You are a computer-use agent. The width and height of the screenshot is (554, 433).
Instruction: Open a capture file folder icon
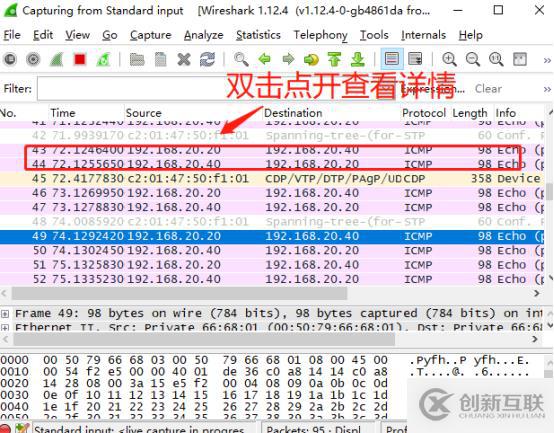[137, 59]
